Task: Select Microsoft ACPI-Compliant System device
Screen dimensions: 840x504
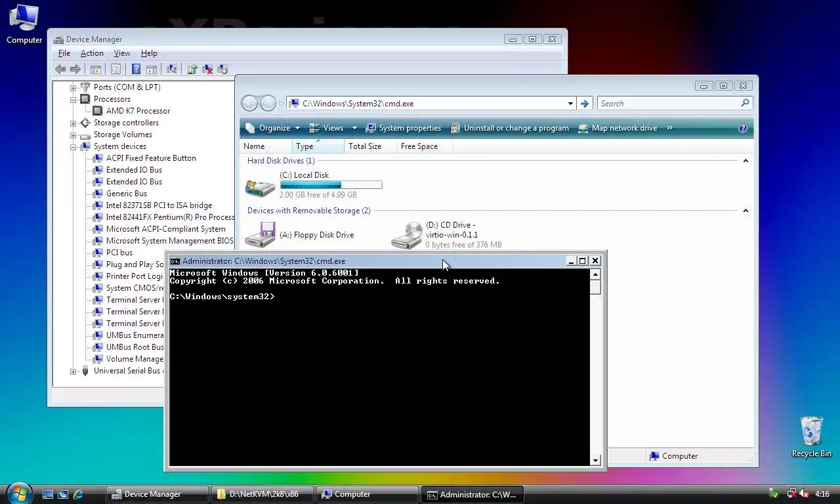Action: click(x=166, y=229)
